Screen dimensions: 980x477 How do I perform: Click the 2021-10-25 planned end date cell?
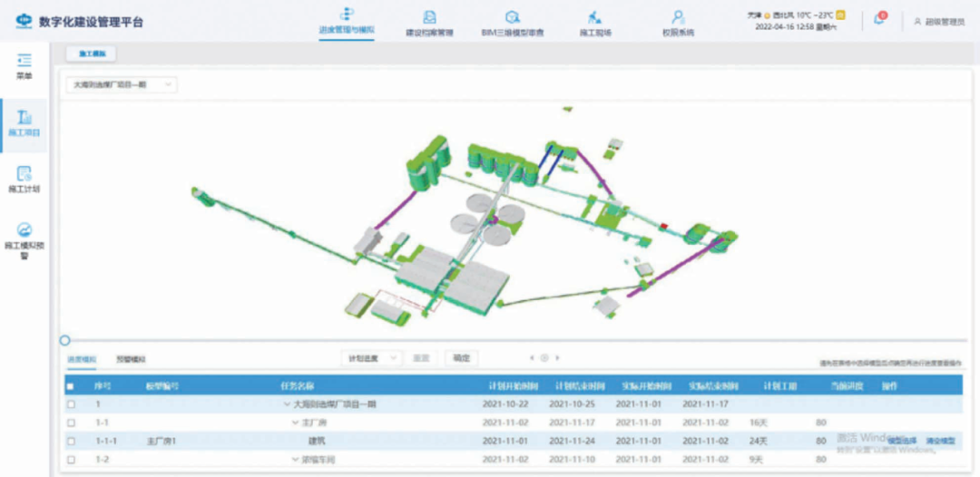[573, 404]
